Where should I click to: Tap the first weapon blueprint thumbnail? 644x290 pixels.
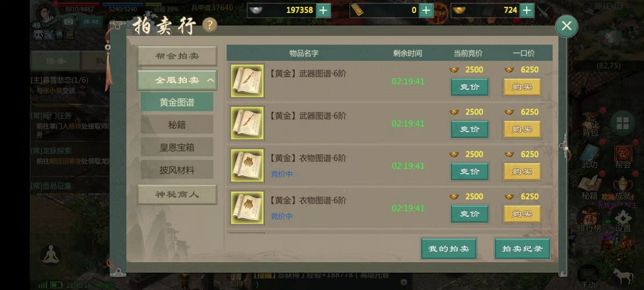click(247, 81)
